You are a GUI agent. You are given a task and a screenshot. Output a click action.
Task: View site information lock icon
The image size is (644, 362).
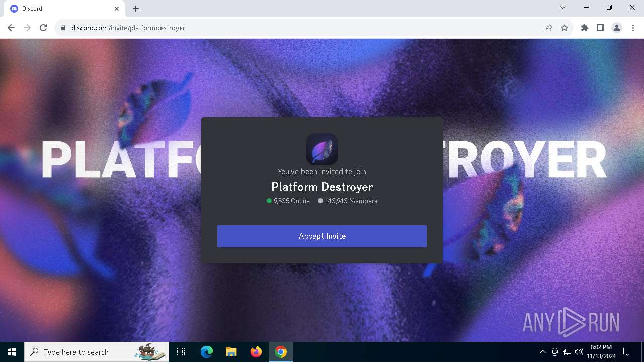point(63,28)
